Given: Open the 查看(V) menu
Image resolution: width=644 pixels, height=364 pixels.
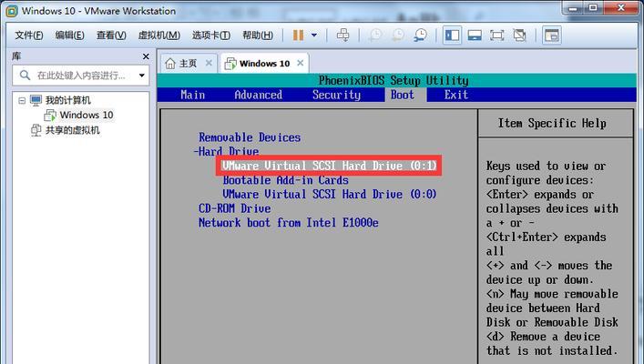Looking at the screenshot, I should tap(111, 35).
